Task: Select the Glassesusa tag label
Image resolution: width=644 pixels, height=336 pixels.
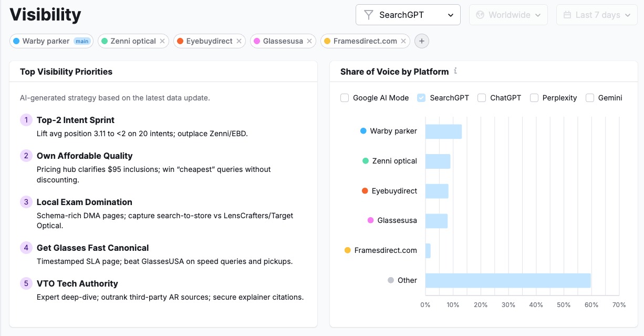Action: 283,41
